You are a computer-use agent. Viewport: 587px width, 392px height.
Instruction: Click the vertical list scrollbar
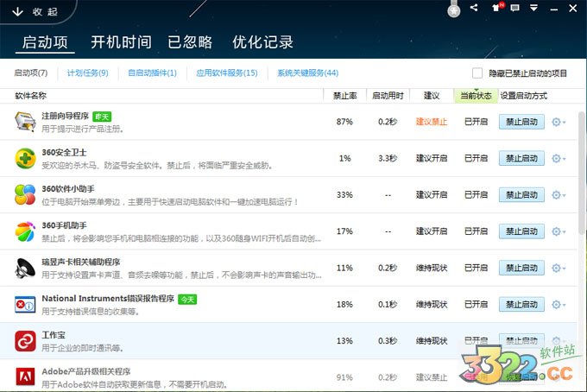point(581,172)
